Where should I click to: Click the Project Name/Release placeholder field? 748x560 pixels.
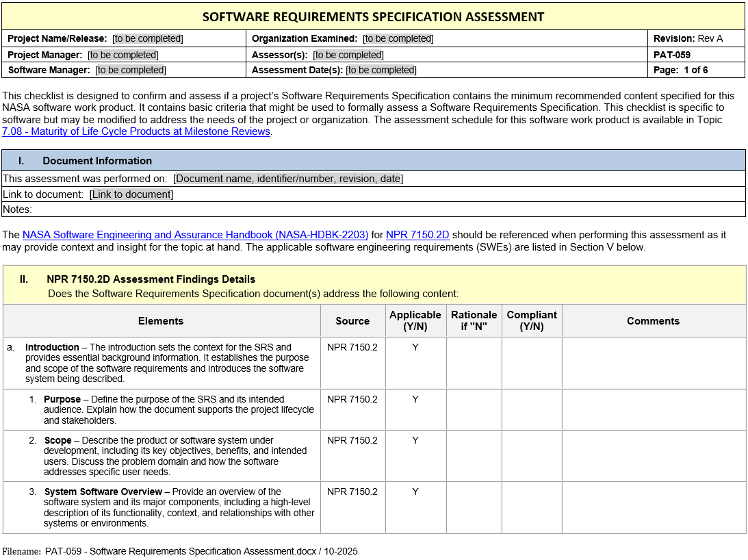(148, 39)
